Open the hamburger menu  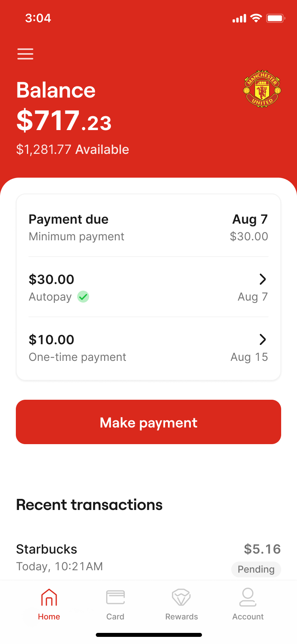click(x=25, y=54)
